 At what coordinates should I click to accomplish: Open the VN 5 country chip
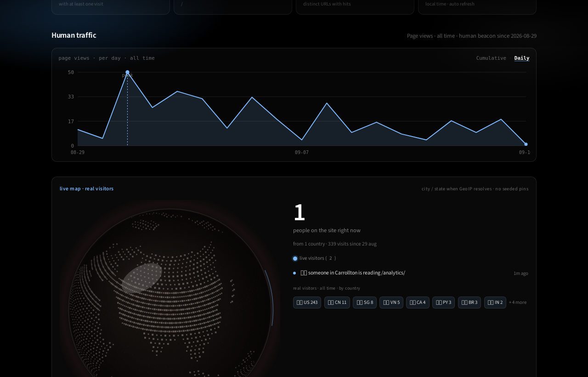[x=391, y=303]
